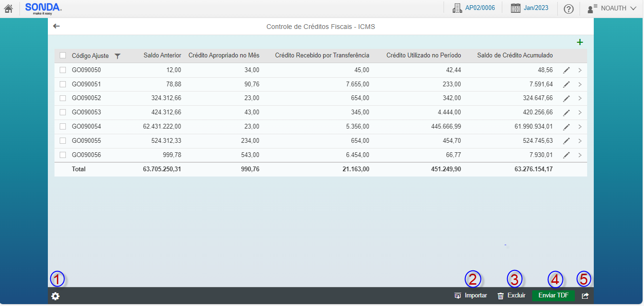644x306 pixels.
Task: Open the Jan/2023 period selector
Action: point(530,8)
